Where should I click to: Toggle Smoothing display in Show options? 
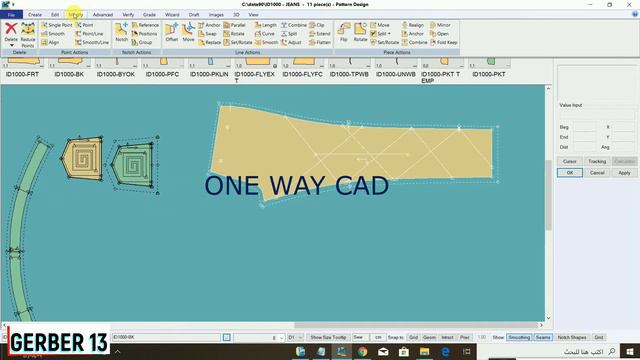click(x=519, y=338)
